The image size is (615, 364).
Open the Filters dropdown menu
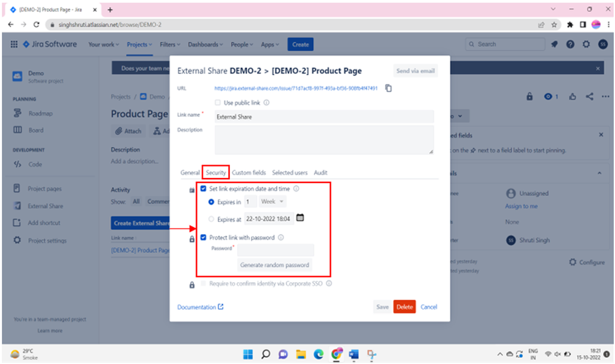[170, 45]
